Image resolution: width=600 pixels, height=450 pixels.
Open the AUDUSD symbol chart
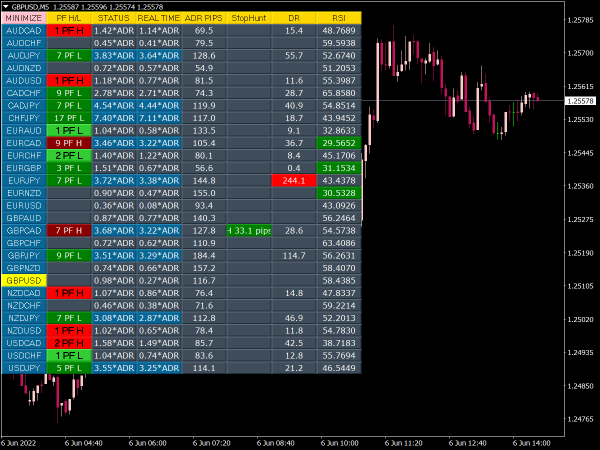pyautogui.click(x=24, y=81)
